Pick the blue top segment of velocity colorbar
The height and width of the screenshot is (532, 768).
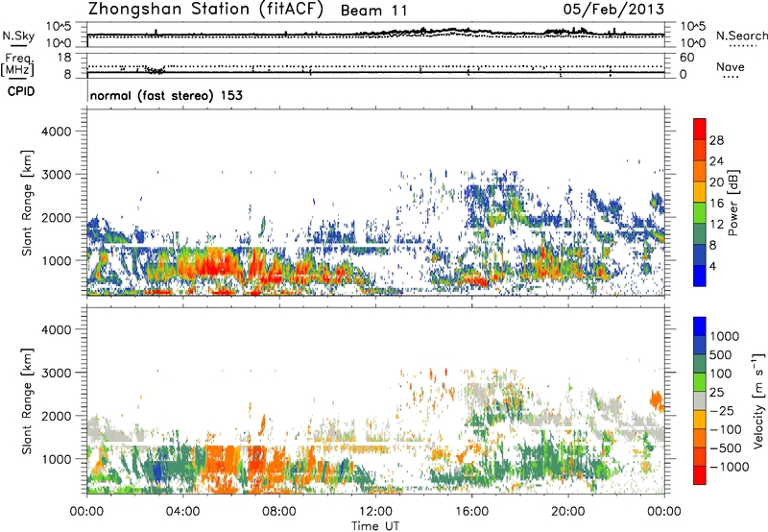click(700, 326)
